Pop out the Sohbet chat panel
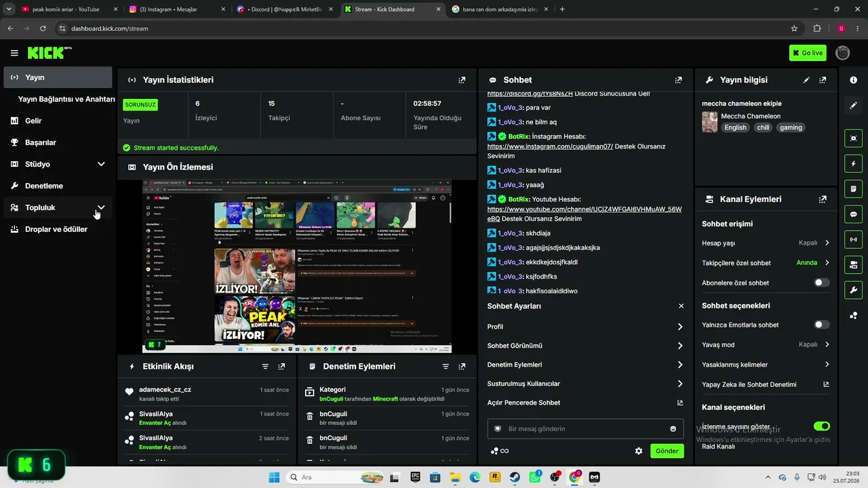868x488 pixels. pyautogui.click(x=678, y=80)
